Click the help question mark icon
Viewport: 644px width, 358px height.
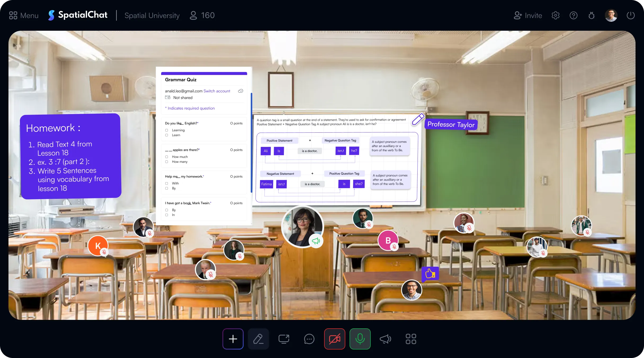(574, 15)
